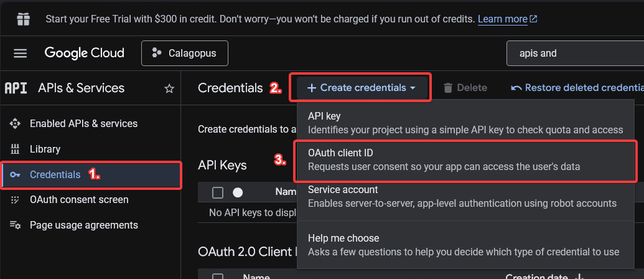Open the Calagopus project selector

tap(185, 54)
